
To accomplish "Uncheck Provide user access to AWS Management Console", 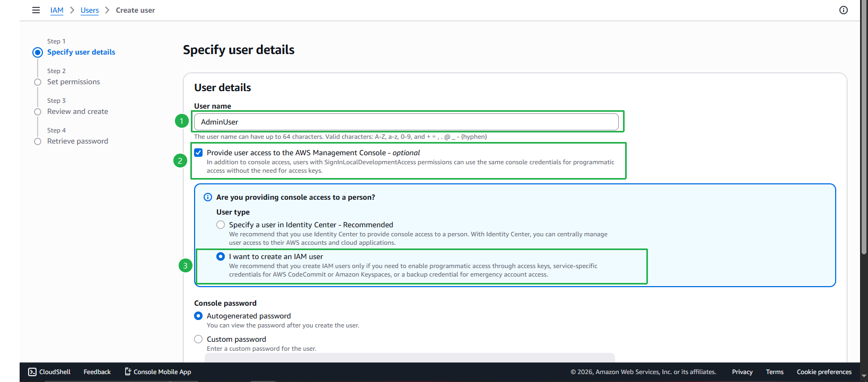I will point(198,153).
